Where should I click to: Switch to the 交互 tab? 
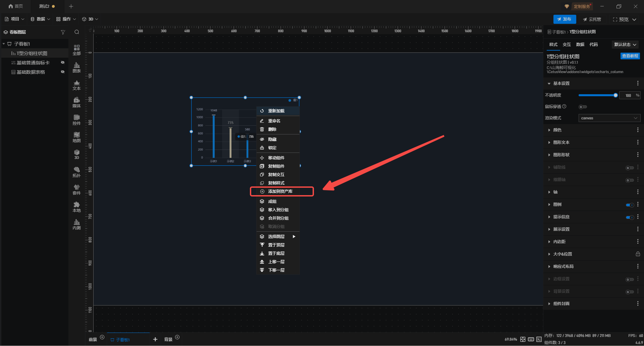click(567, 45)
